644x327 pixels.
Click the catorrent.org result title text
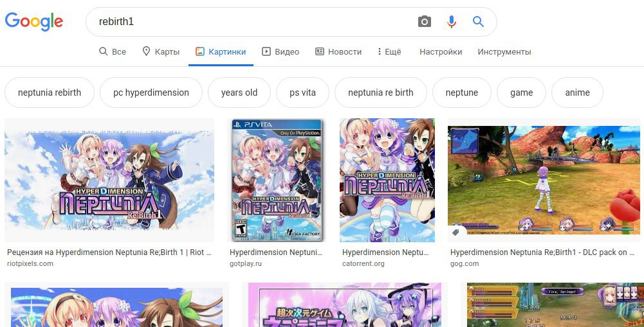[x=385, y=252]
